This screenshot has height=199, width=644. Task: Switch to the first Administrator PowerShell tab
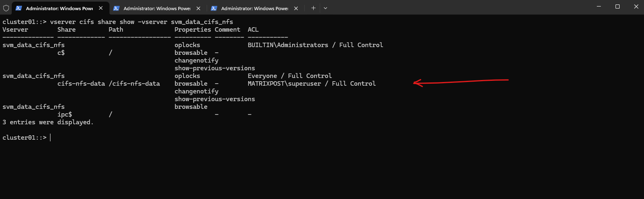pyautogui.click(x=59, y=8)
